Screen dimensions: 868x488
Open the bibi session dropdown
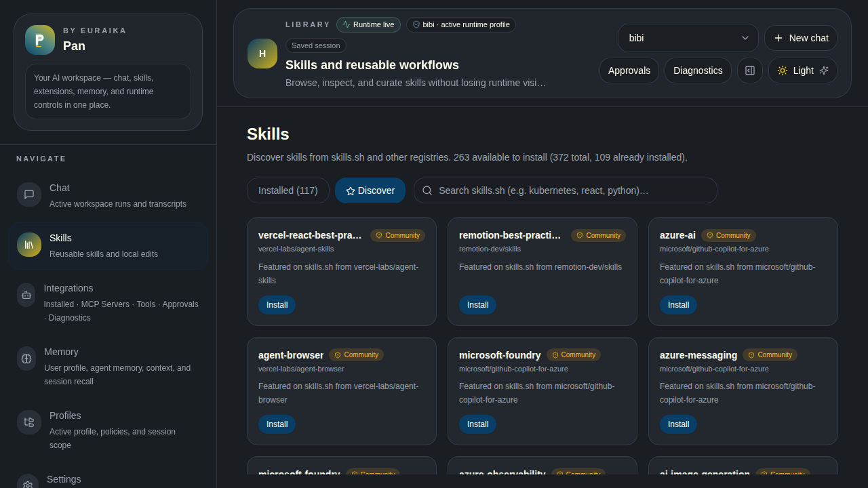[x=688, y=38]
